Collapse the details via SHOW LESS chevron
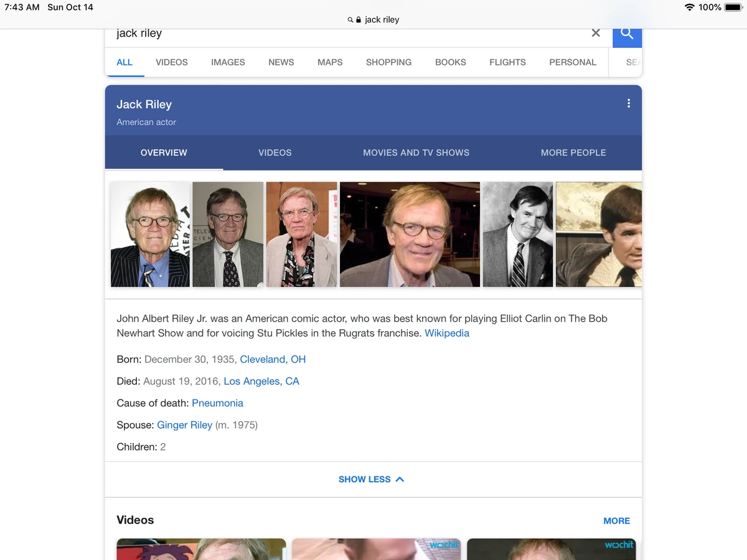This screenshot has width=747, height=560. [x=372, y=479]
